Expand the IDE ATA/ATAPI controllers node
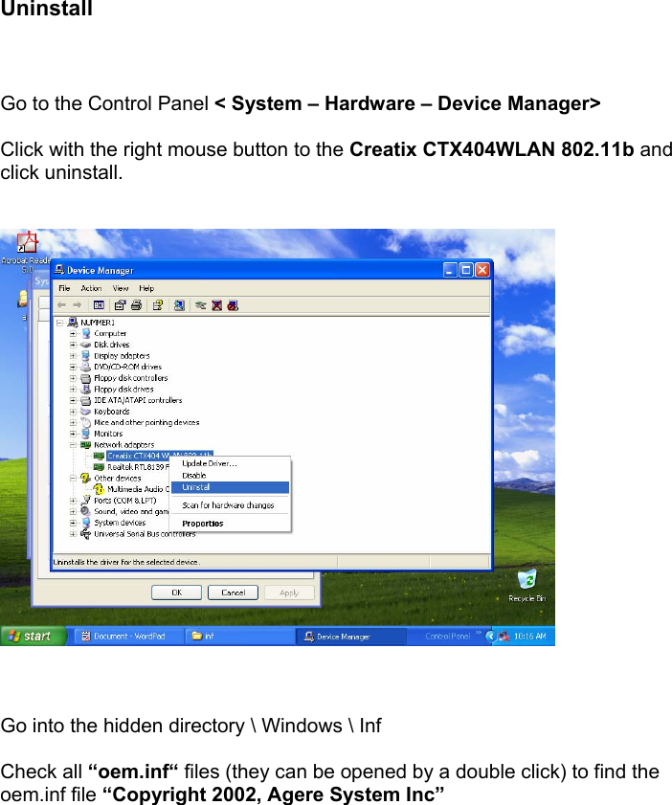This screenshot has width=672, height=805. [73, 400]
